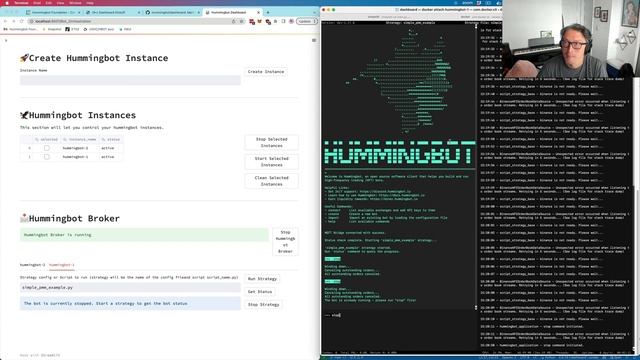Screen dimensions: 640x360
Task: Select the hummingbot-1 broker tab
Action: point(62,265)
